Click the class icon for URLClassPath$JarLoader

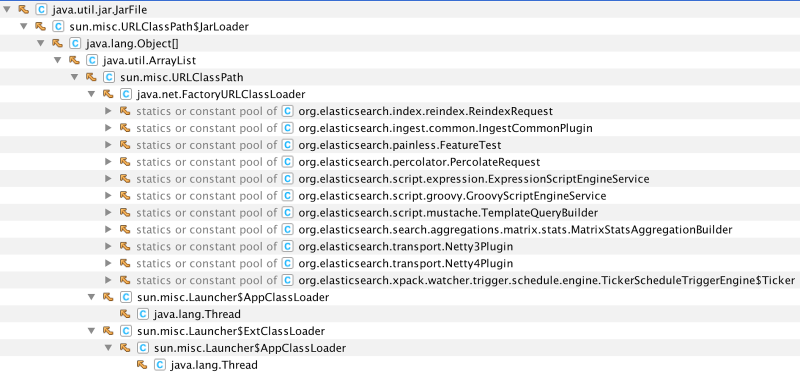58,26
